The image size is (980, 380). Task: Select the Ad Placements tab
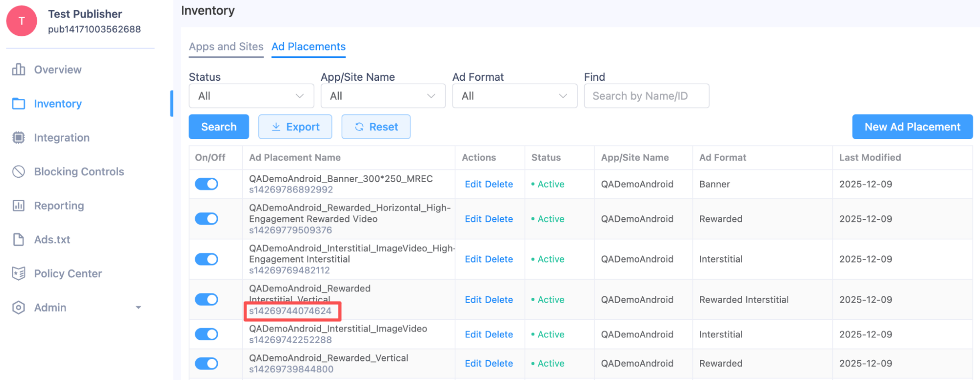point(308,47)
